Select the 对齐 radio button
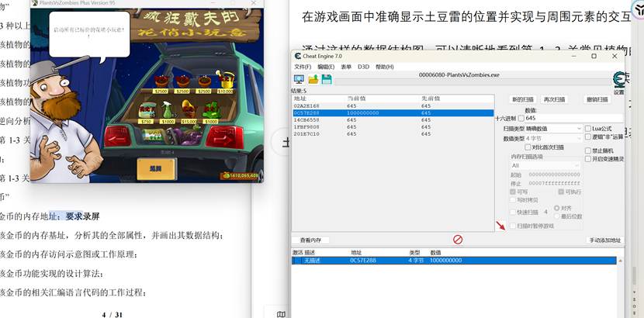The image size is (644, 318). pyautogui.click(x=557, y=209)
